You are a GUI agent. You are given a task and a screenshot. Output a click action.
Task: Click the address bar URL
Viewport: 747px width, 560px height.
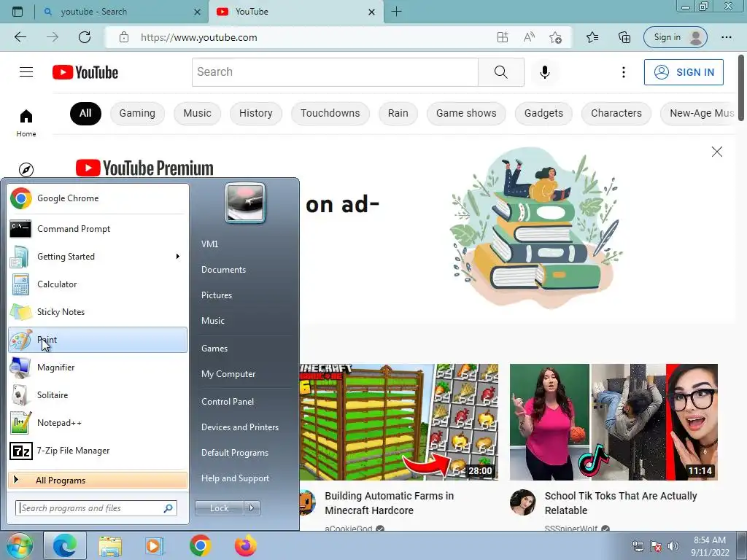point(198,38)
